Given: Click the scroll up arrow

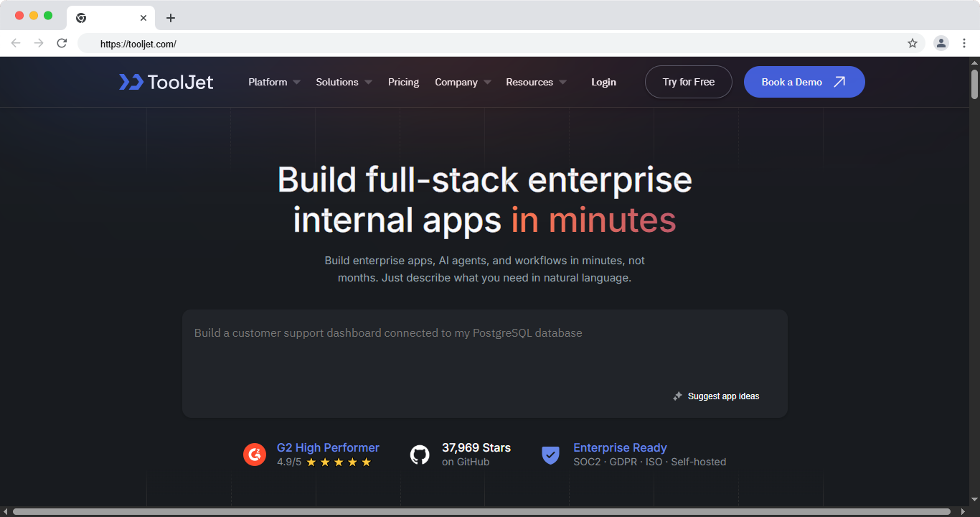Looking at the screenshot, I should click(974, 62).
